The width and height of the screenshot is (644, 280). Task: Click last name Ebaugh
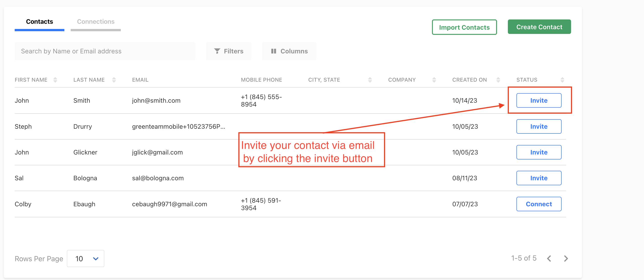[x=84, y=204]
